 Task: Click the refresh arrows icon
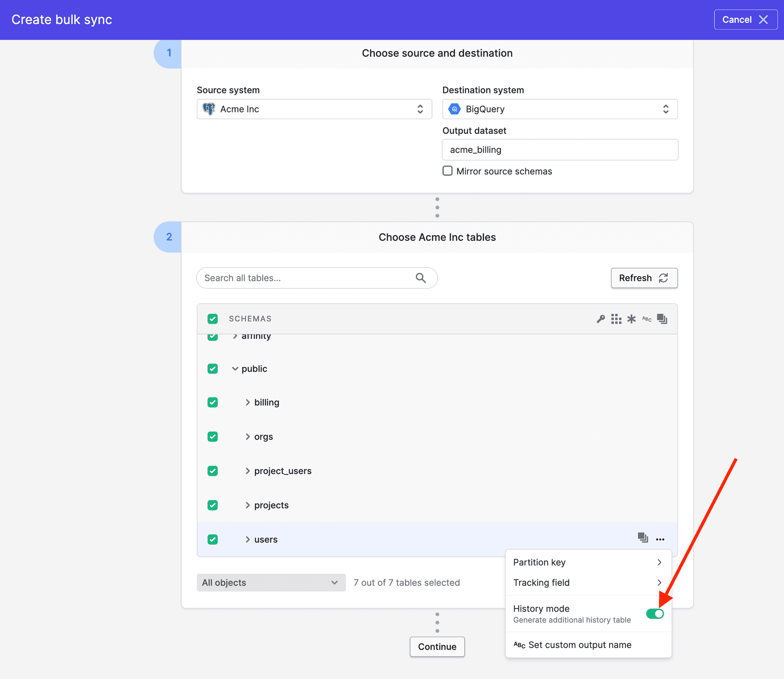pos(664,278)
